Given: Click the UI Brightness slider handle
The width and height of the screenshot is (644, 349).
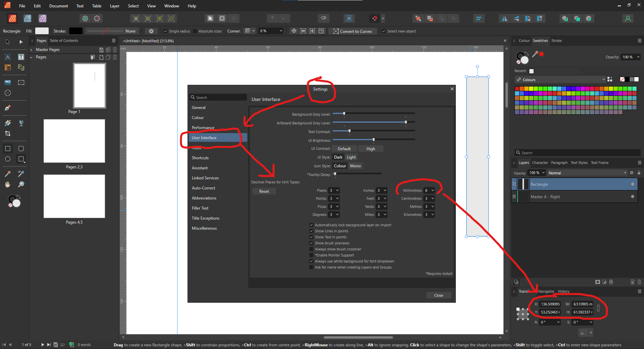Looking at the screenshot, I should coord(374,140).
